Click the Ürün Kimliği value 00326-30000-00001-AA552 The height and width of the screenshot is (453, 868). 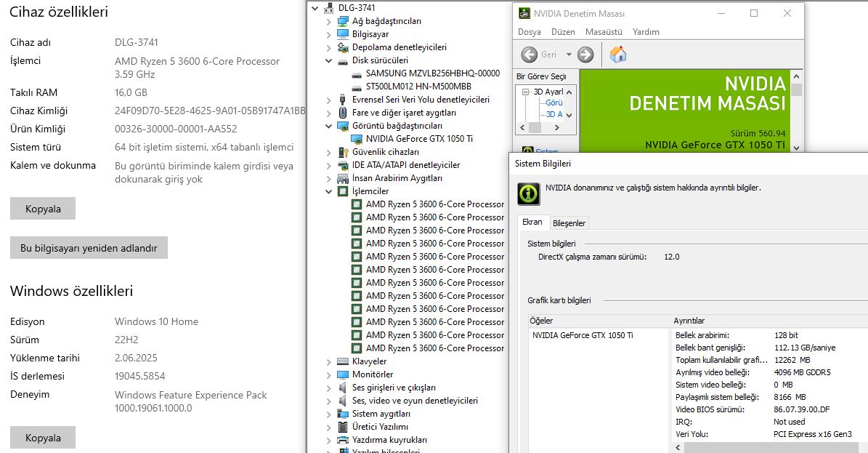click(x=176, y=129)
